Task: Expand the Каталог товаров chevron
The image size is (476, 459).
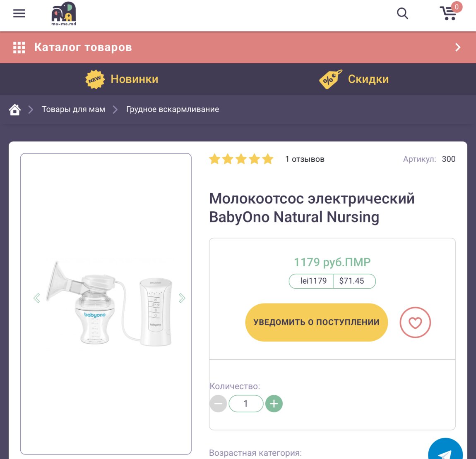Action: click(x=458, y=48)
